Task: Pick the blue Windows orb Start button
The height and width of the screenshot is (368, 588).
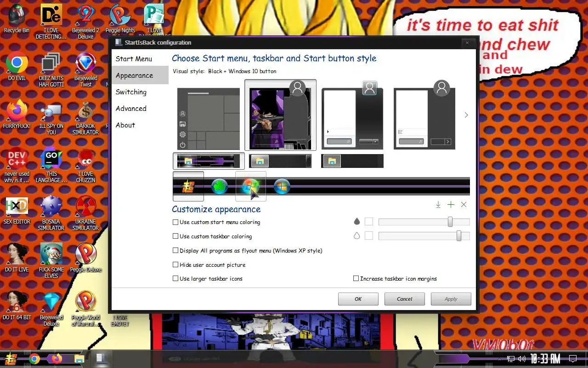Action: [282, 186]
